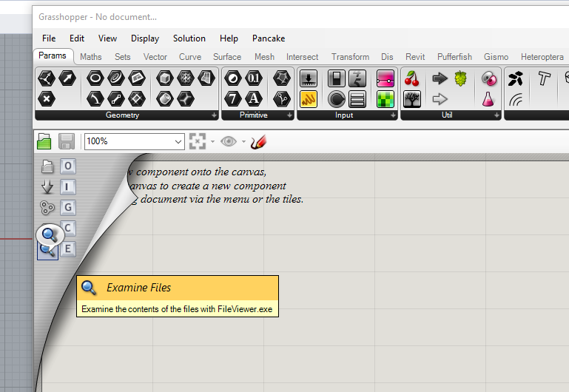Viewport: 569px width, 392px height.
Task: Open the green folder file icon
Action: coord(44,141)
